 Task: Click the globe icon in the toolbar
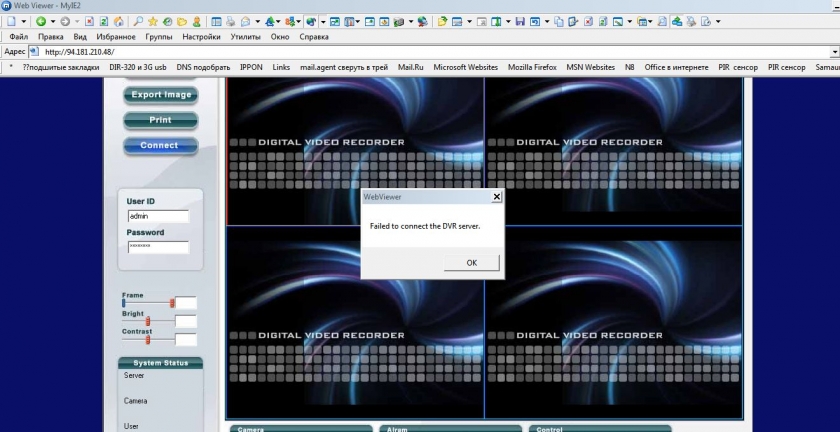coord(311,21)
